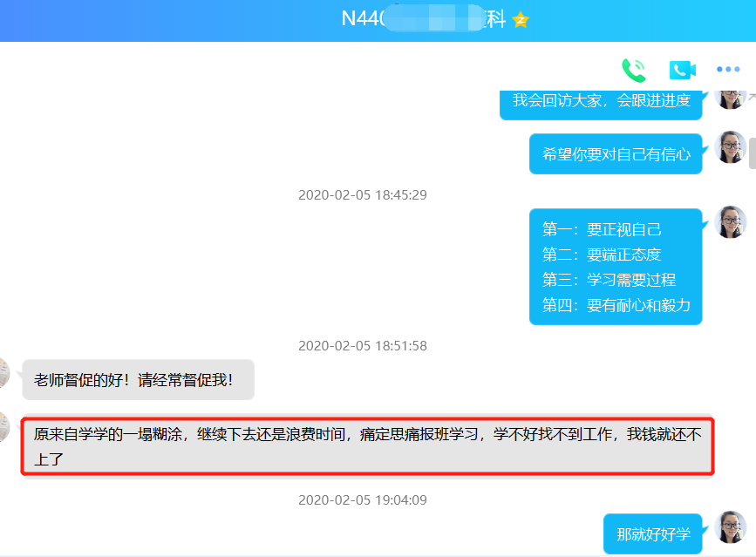Select the "老师督促的好！请经常督促我！" message
Viewport: 756px width, 557px height.
pos(138,380)
